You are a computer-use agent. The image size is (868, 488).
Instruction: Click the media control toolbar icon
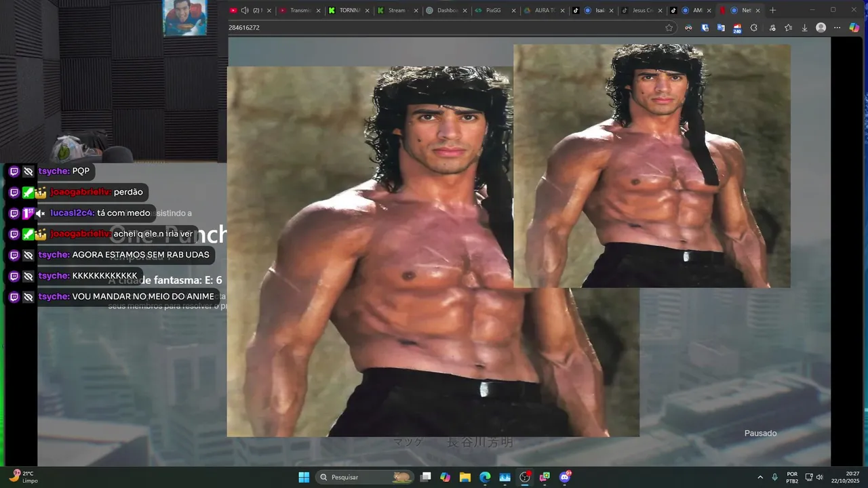coord(771,28)
